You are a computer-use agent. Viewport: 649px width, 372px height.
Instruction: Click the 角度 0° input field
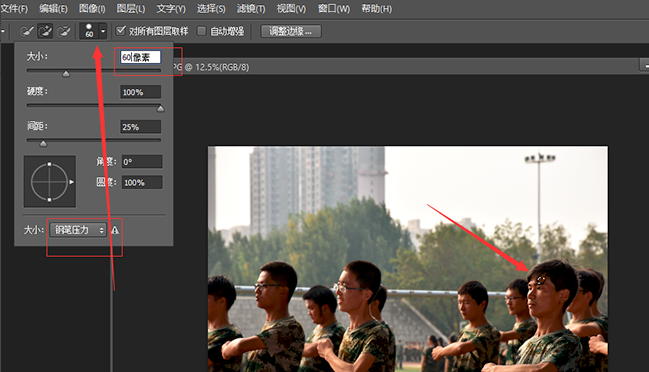coord(142,162)
